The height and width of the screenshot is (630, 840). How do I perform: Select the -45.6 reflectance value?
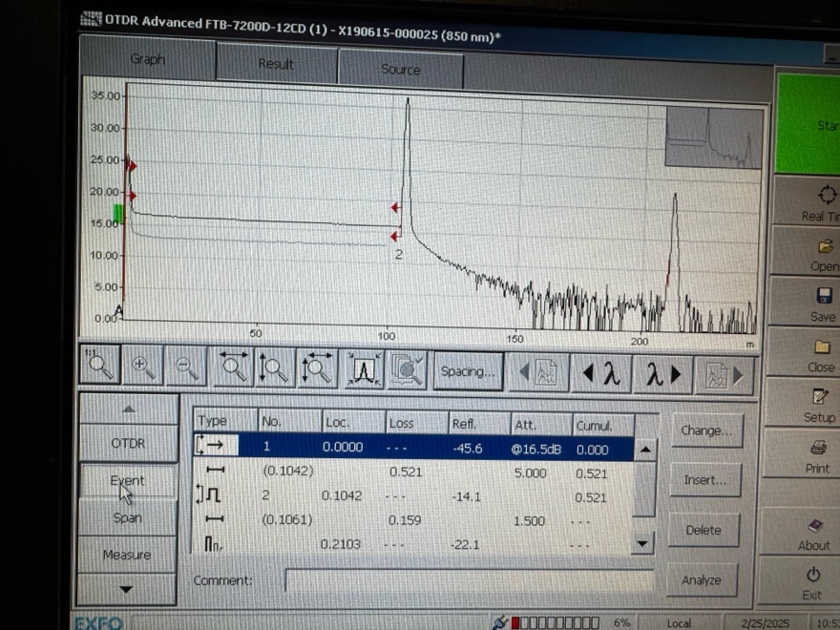pos(468,449)
